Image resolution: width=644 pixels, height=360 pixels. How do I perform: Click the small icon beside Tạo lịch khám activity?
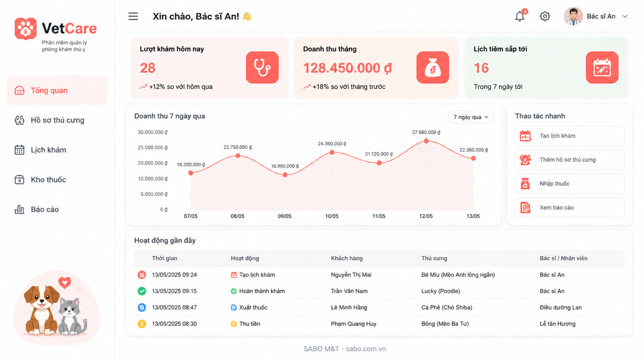[234, 275]
